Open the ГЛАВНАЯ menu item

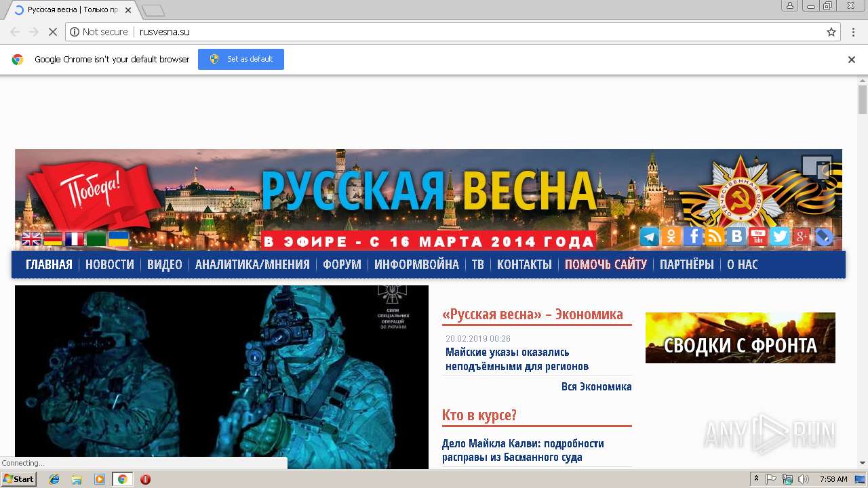click(x=49, y=264)
